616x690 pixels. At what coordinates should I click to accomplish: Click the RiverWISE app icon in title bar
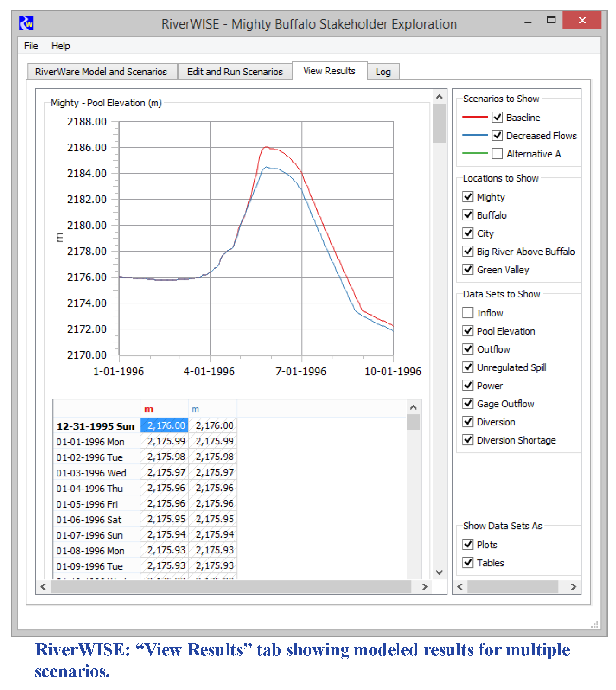[26, 23]
